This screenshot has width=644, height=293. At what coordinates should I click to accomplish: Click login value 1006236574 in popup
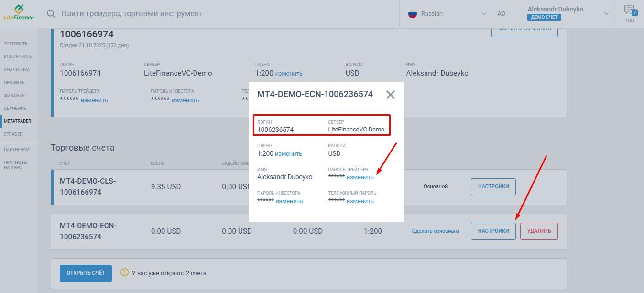click(275, 130)
